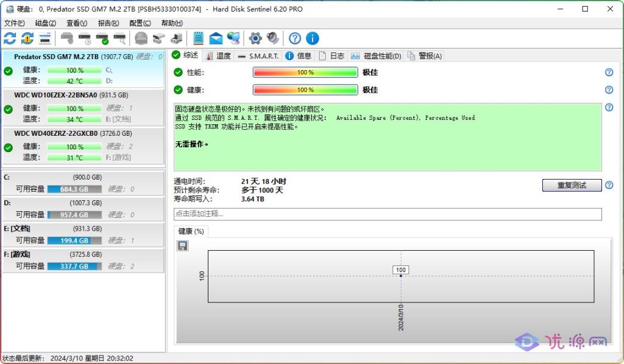
Task: Click the 3.64 TB lifetime writes value
Action: (x=253, y=199)
